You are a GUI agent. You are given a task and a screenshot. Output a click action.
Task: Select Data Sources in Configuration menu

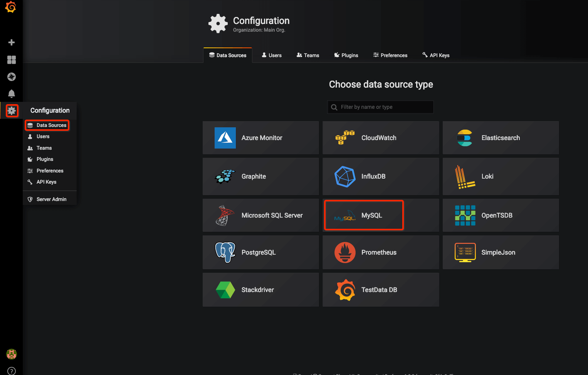click(47, 125)
